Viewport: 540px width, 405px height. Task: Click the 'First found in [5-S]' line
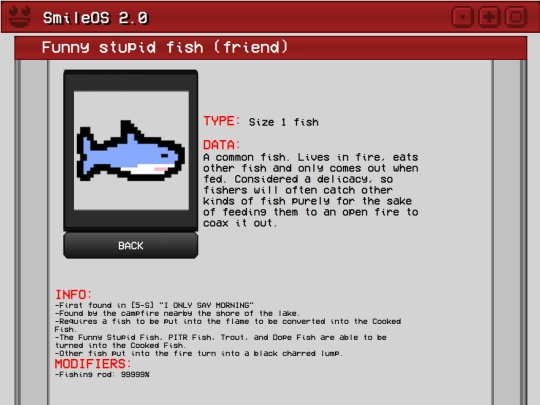[154, 305]
